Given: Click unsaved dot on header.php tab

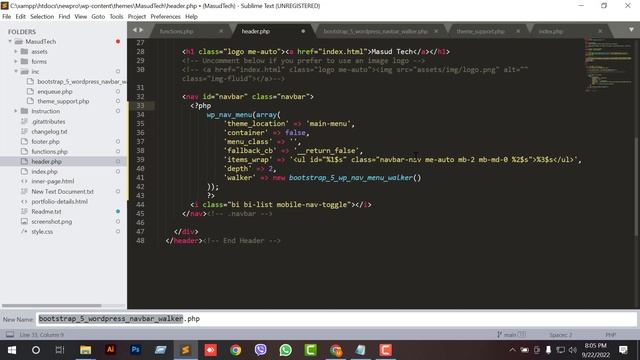Looking at the screenshot, I should click(303, 31).
